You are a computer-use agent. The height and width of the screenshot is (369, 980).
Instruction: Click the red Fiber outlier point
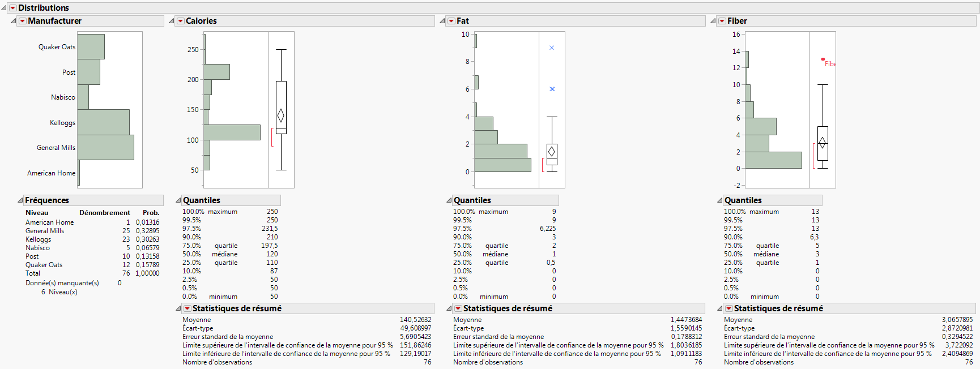tap(823, 59)
